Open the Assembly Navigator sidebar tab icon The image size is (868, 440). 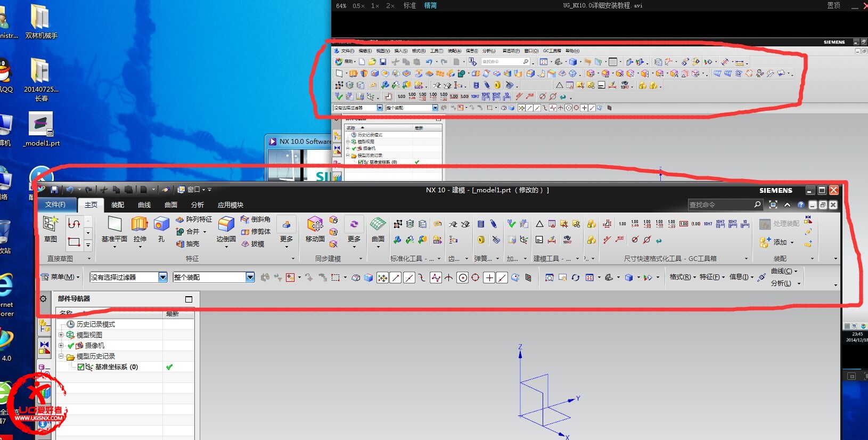click(x=44, y=325)
